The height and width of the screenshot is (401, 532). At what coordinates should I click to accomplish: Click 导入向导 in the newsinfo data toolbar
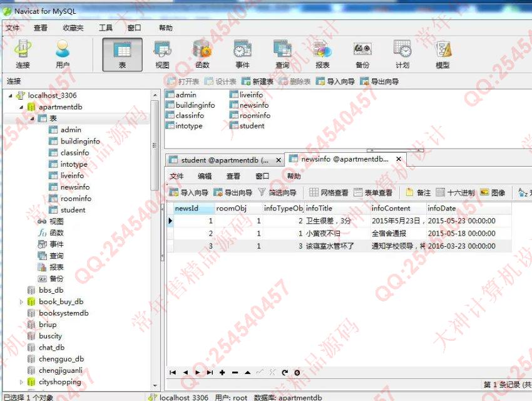(188, 192)
